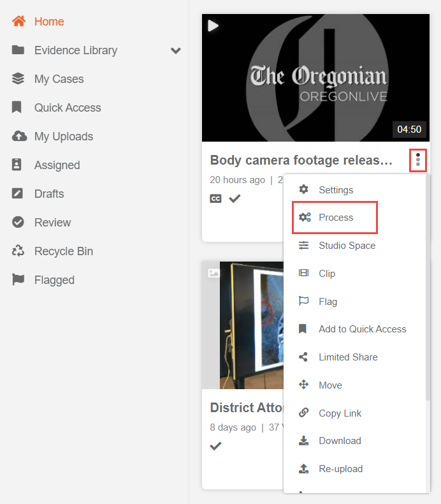Open My Cases from the sidebar
This screenshot has width=441, height=504.
click(59, 79)
